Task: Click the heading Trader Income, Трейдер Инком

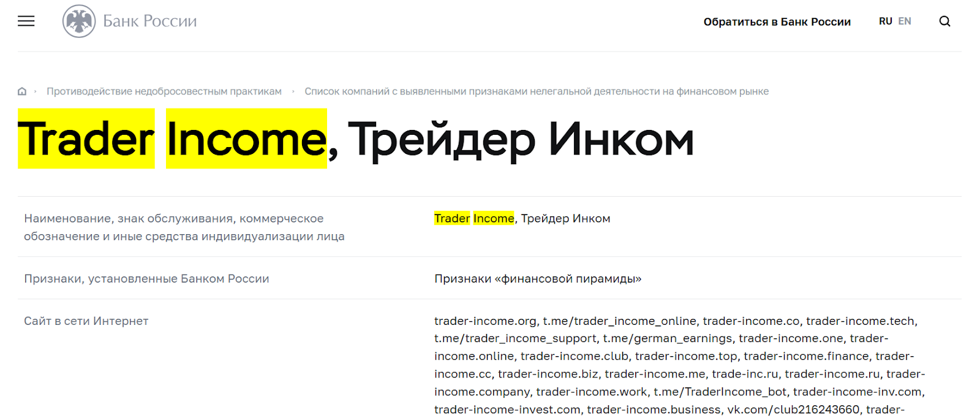Action: pos(356,139)
